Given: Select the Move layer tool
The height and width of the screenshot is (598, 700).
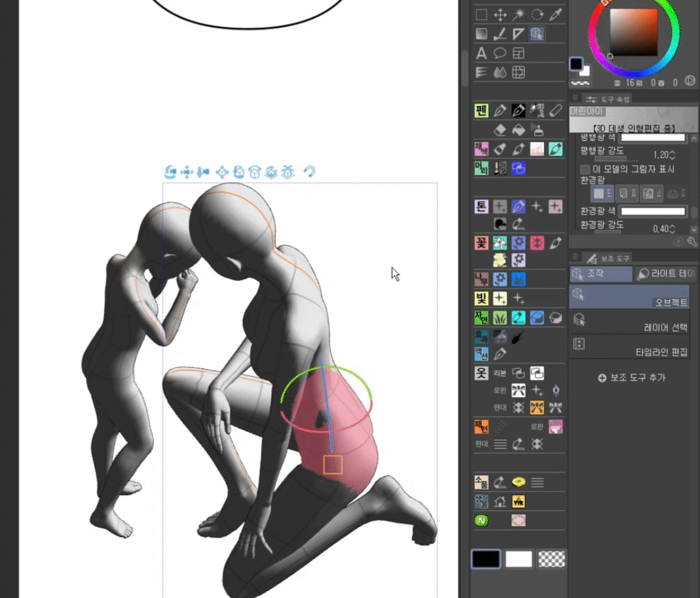Looking at the screenshot, I should pyautogui.click(x=500, y=14).
